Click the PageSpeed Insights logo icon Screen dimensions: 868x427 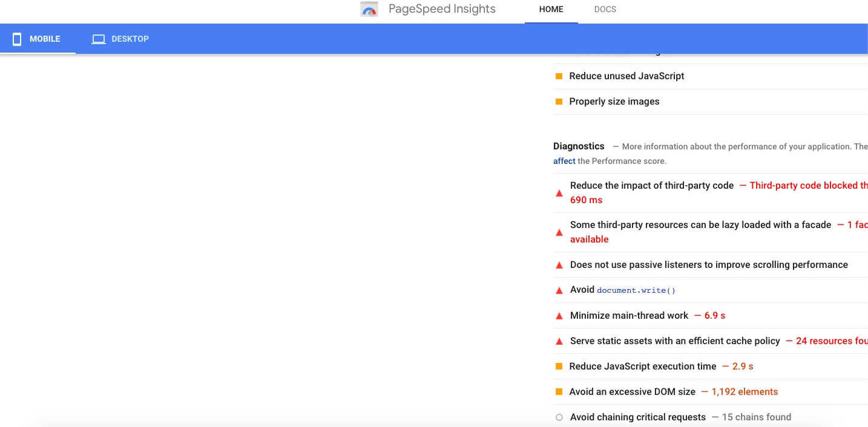(369, 10)
